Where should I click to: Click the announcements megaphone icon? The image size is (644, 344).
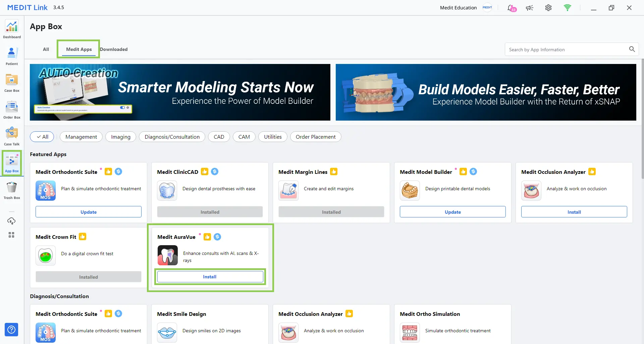[x=530, y=8]
